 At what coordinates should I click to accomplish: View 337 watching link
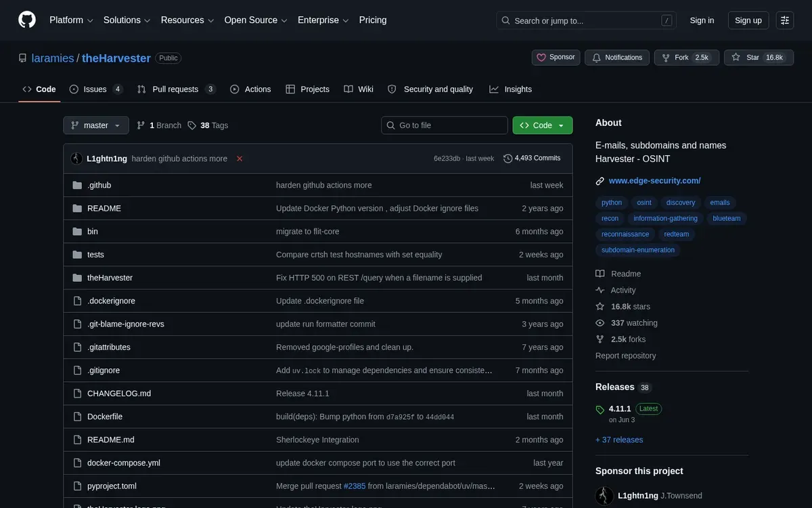[x=627, y=323]
